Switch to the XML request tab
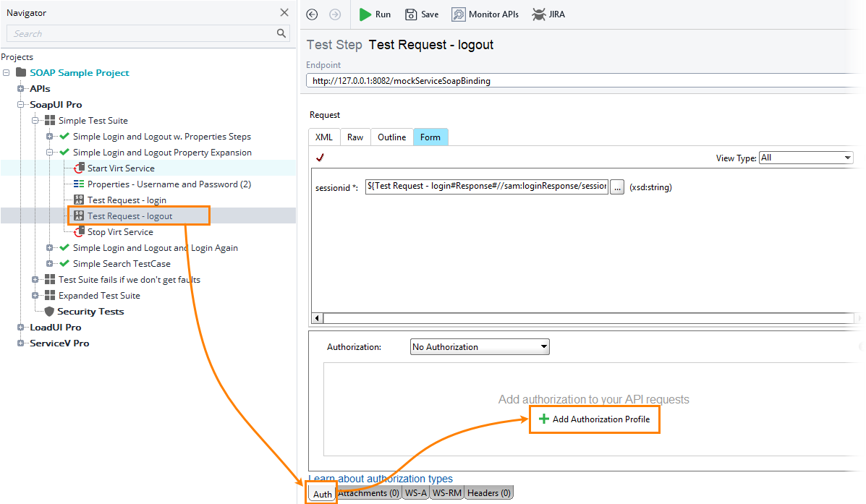866x504 pixels. 324,137
